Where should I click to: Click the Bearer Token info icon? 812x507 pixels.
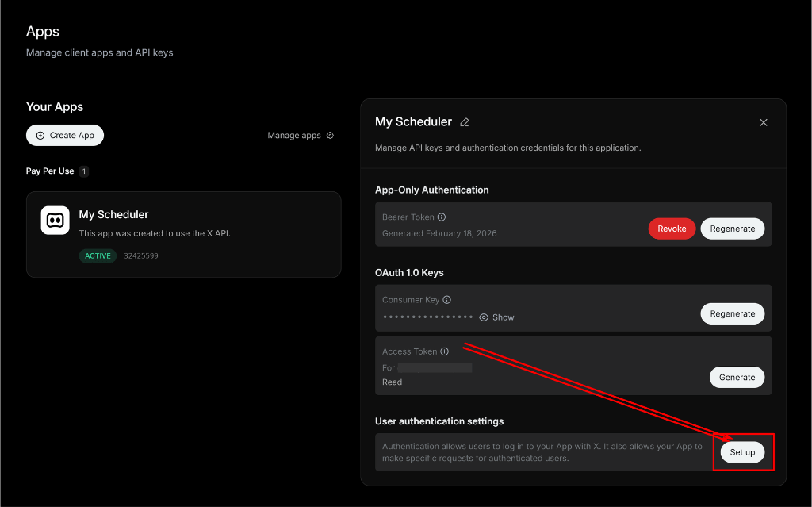442,216
